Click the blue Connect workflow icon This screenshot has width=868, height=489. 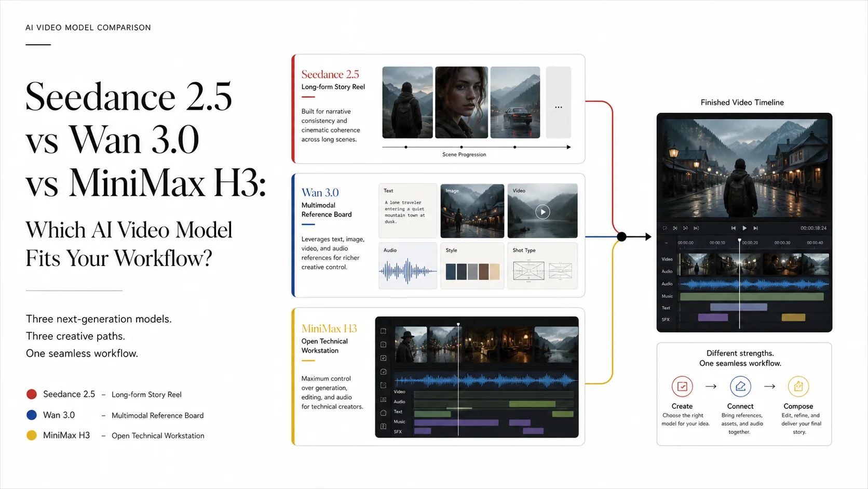[740, 387]
